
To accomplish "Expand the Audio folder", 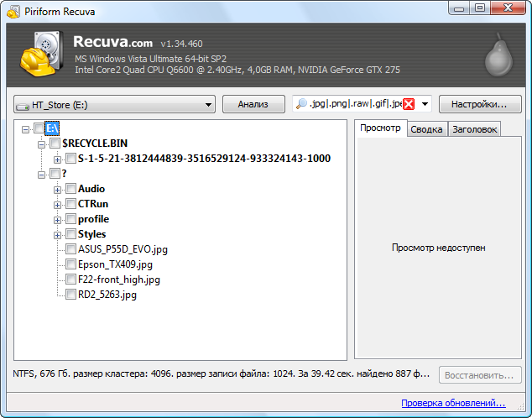I will [57, 190].
